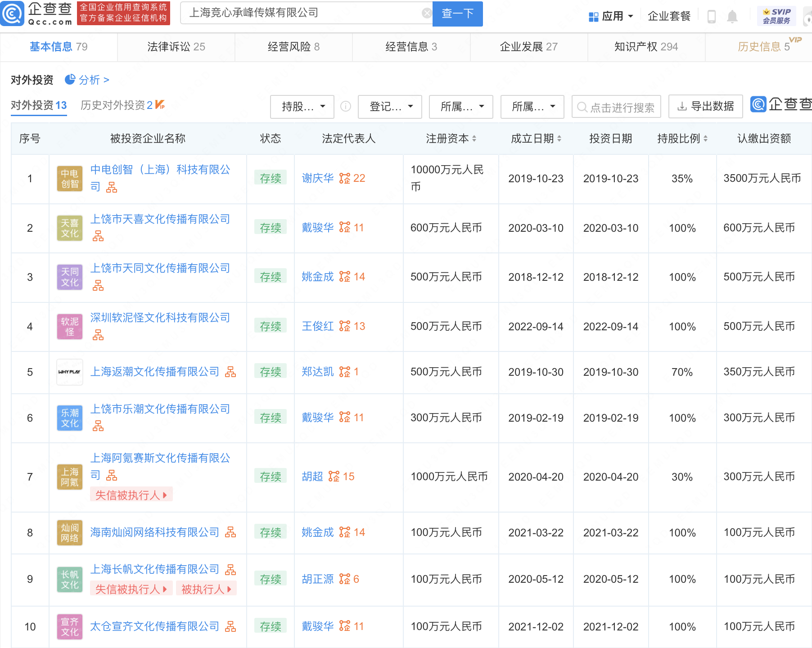
Task: Switch to 知识产权 tab
Action: [x=646, y=47]
